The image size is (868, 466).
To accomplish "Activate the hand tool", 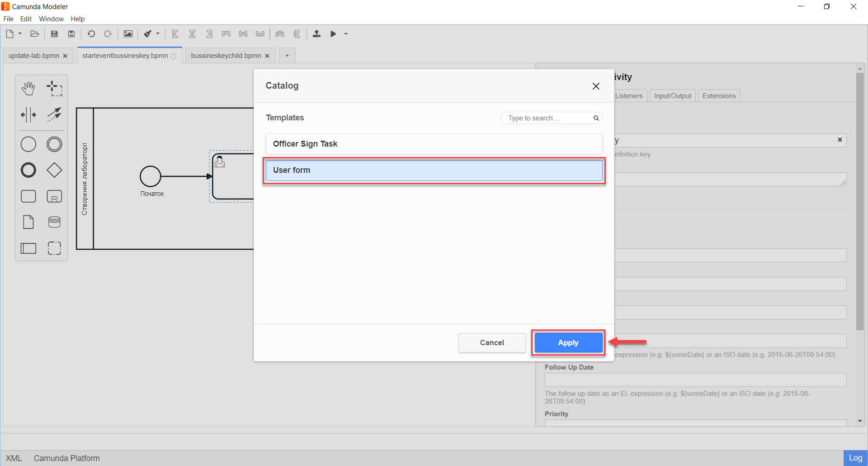I will click(x=28, y=89).
